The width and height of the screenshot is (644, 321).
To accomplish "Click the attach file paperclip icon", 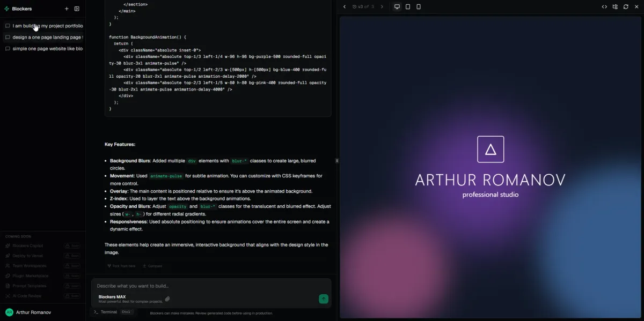I will pos(167,299).
